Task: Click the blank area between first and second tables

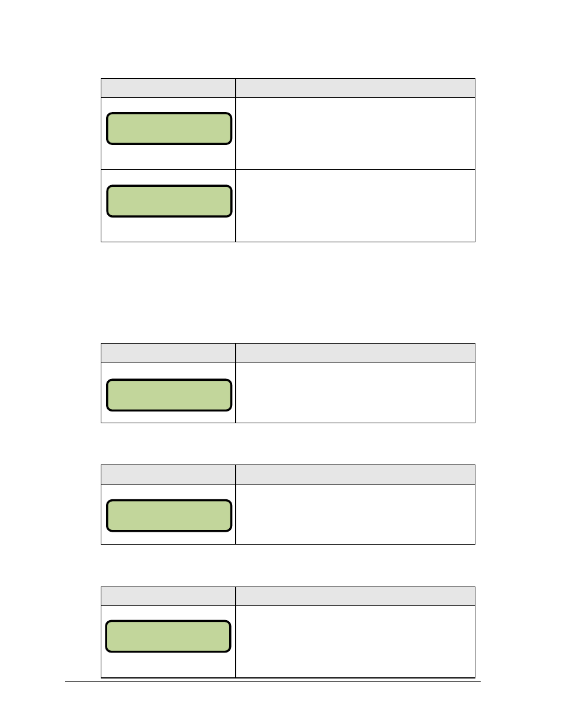Action: (287, 292)
